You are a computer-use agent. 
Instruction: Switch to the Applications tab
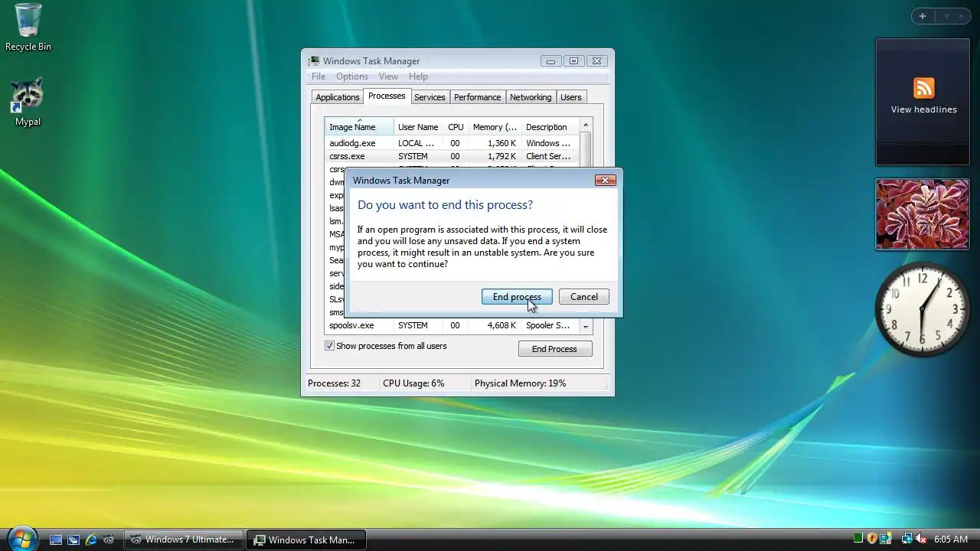point(337,97)
